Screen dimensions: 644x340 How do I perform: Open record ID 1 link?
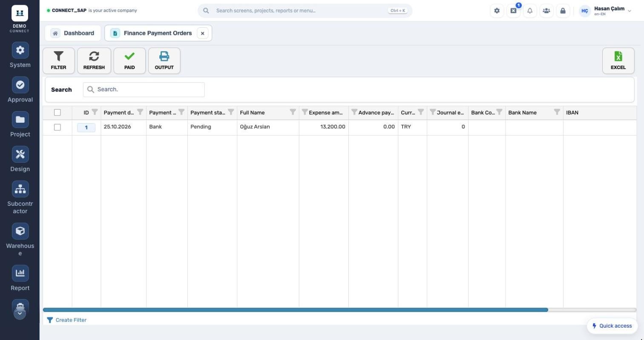(x=86, y=127)
